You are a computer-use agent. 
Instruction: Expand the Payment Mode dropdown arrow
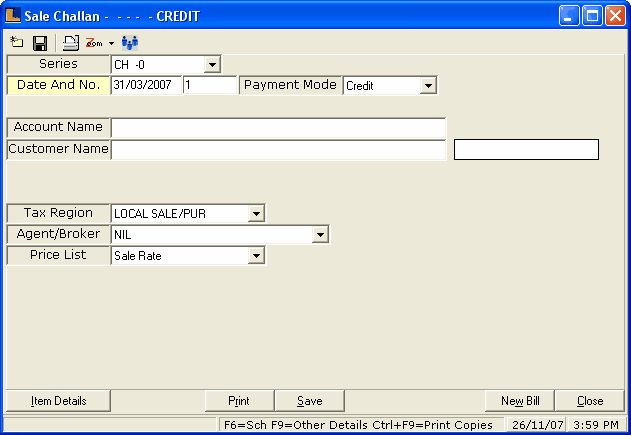pyautogui.click(x=428, y=86)
